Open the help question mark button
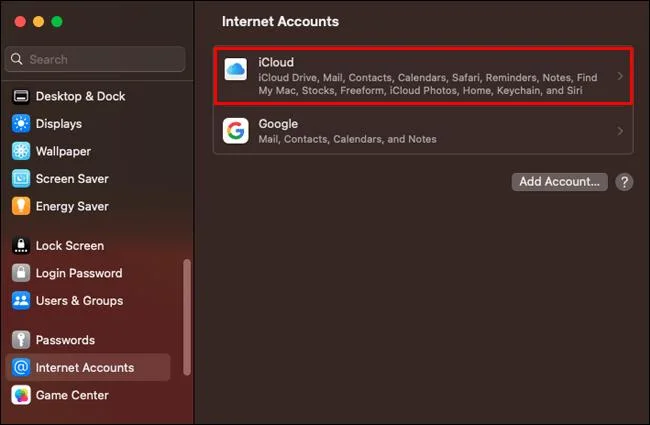This screenshot has height=425, width=650. click(x=624, y=182)
